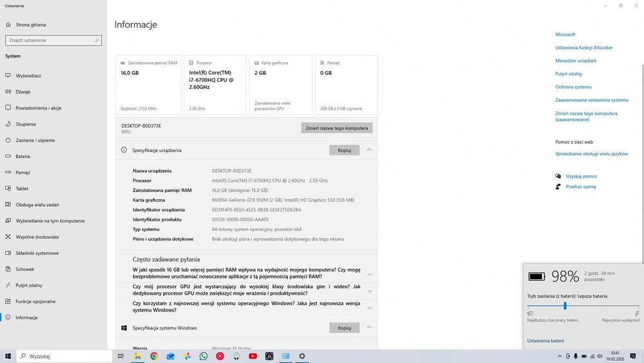Copy device specifications with Kopiuj button

(344, 150)
